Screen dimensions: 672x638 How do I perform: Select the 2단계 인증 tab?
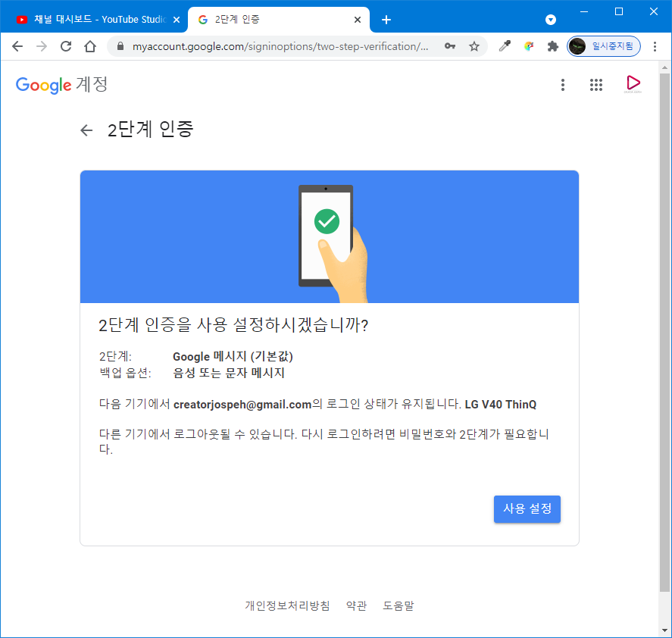[279, 20]
